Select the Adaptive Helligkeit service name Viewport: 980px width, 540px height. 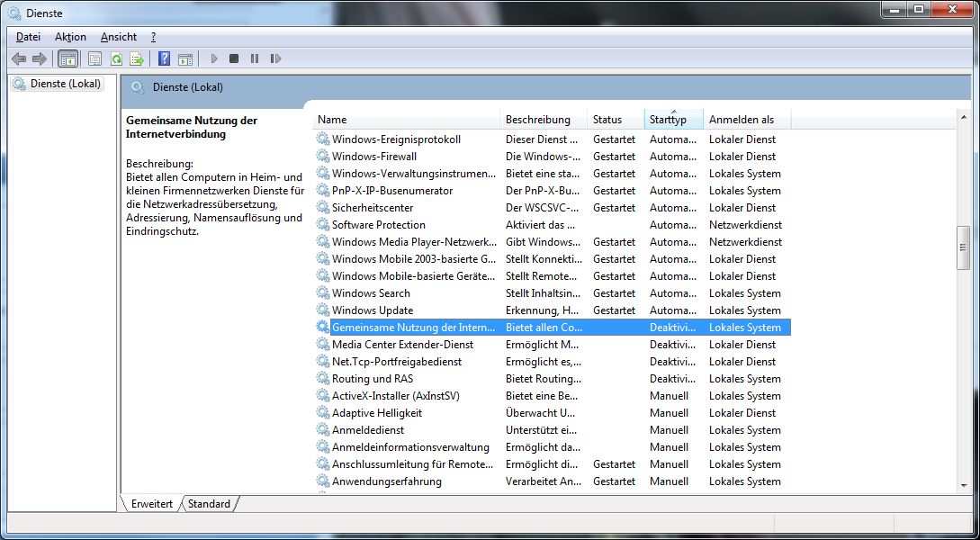(x=377, y=412)
